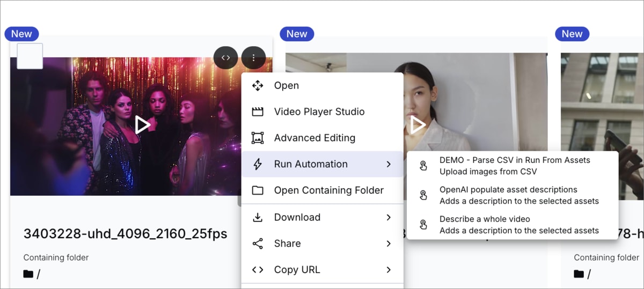Click the Open Containing Folder icon
This screenshot has height=289, width=644.
coord(258,190)
